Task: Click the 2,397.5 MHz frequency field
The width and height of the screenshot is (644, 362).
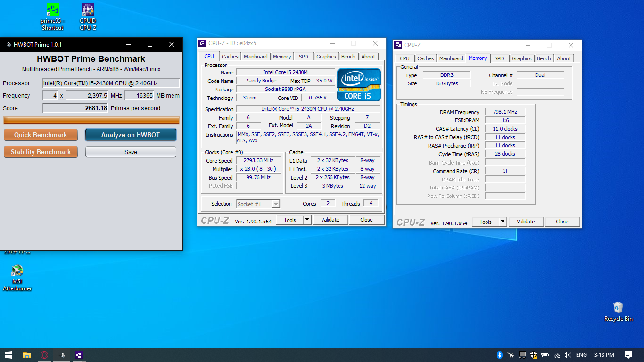Action: [87, 95]
